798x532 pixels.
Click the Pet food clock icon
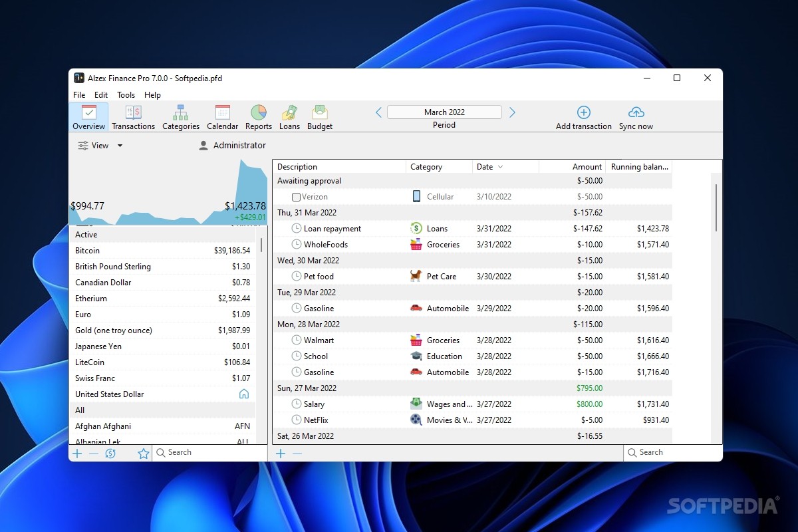tap(297, 277)
